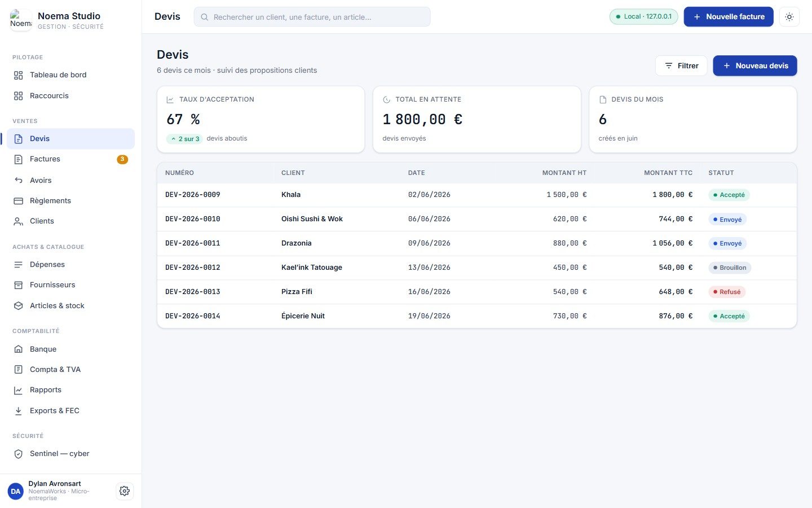Screen dimensions: 812x508
Task: Click client Épicerie Nuit
Action: pyautogui.click(x=303, y=316)
